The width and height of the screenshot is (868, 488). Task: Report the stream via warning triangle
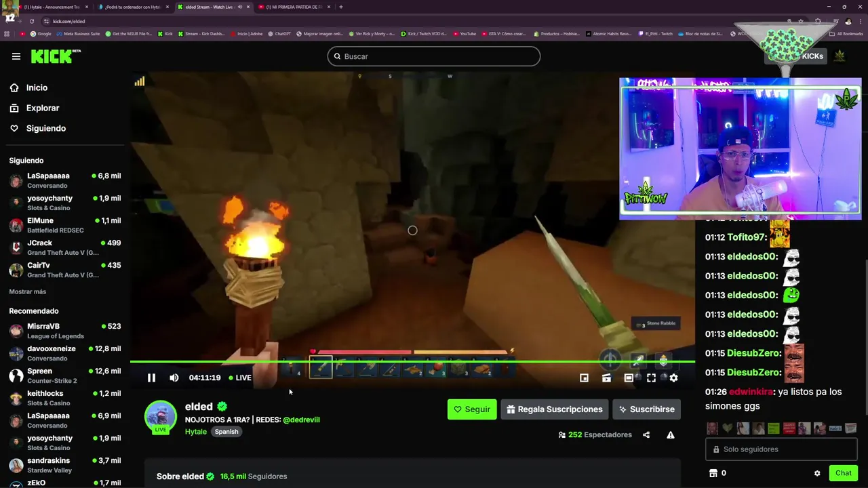coord(671,434)
